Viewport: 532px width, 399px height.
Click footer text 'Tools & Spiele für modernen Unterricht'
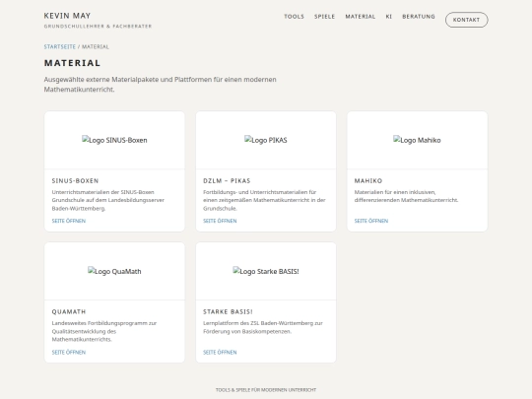tap(266, 390)
